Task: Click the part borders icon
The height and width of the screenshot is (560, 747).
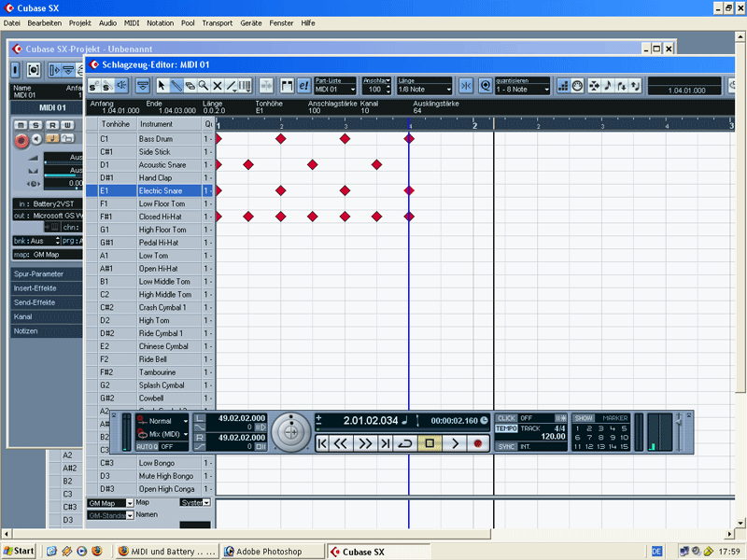Action: (287, 86)
